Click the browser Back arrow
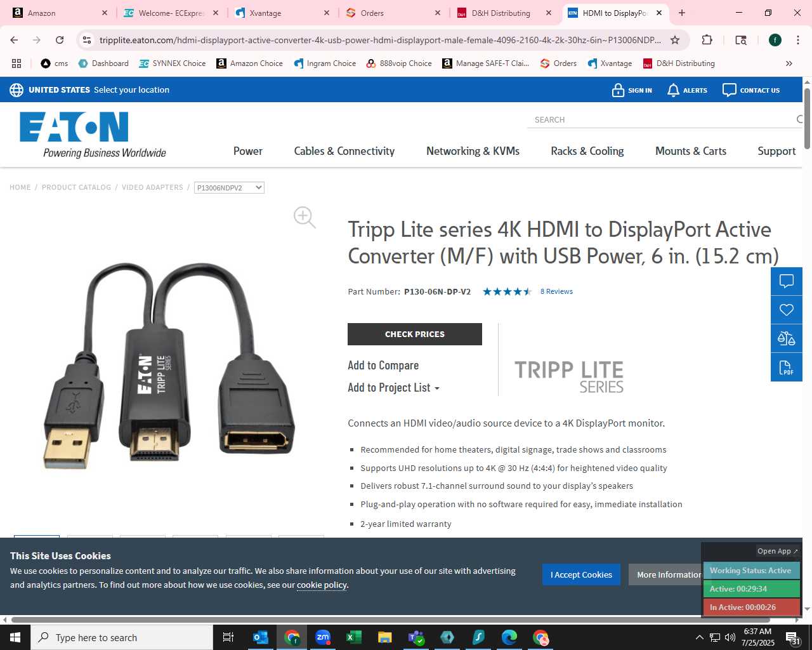The width and height of the screenshot is (812, 650). point(14,40)
